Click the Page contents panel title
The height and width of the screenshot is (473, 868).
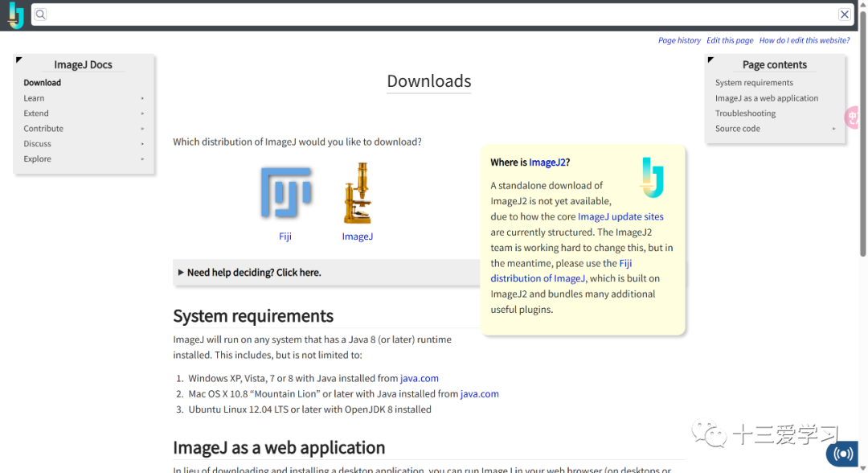click(x=775, y=65)
